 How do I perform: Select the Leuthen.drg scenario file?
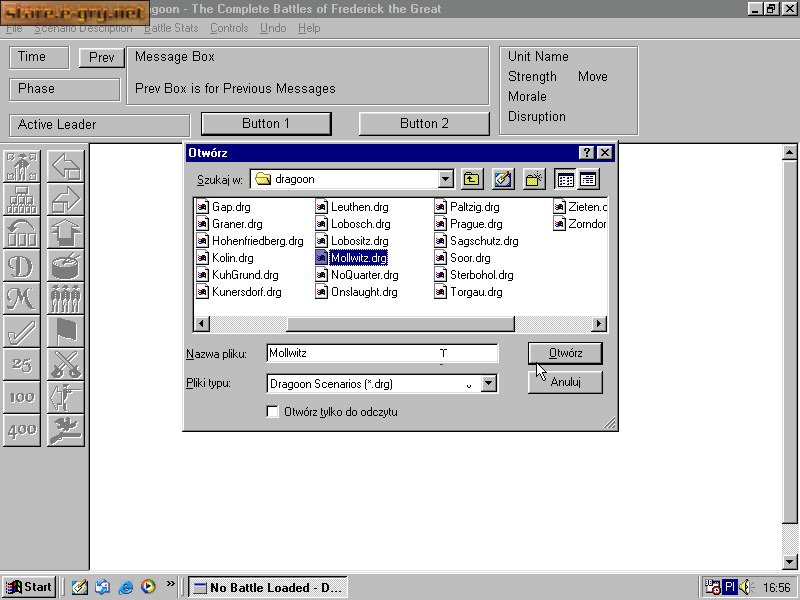pos(359,207)
